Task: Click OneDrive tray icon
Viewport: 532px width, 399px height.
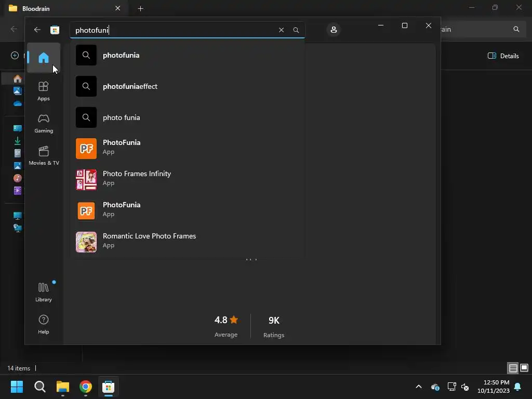Action: pyautogui.click(x=435, y=387)
